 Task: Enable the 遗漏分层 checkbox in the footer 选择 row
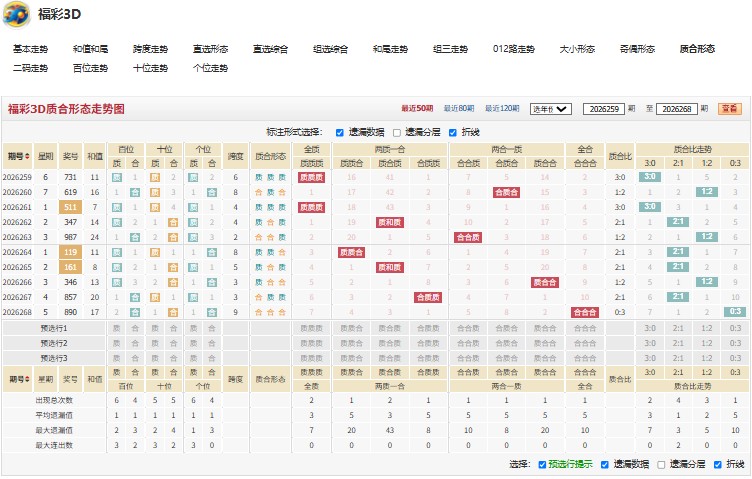(661, 465)
